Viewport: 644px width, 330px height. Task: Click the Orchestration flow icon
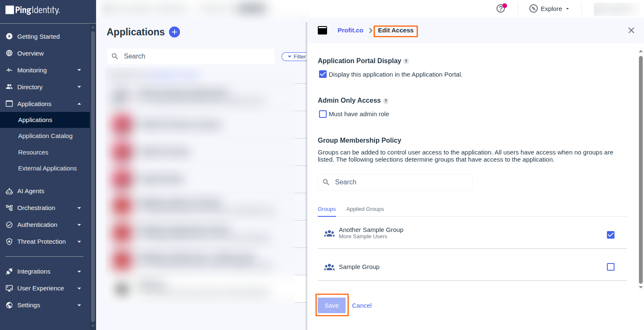(x=9, y=208)
